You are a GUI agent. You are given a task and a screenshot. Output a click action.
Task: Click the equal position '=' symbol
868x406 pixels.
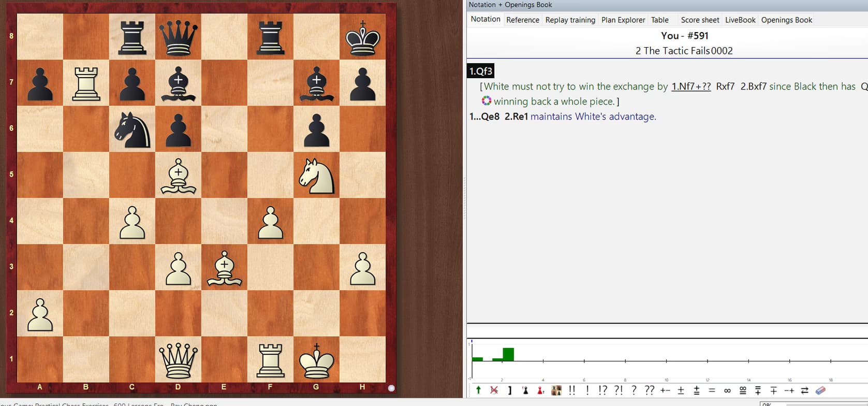pyautogui.click(x=712, y=390)
